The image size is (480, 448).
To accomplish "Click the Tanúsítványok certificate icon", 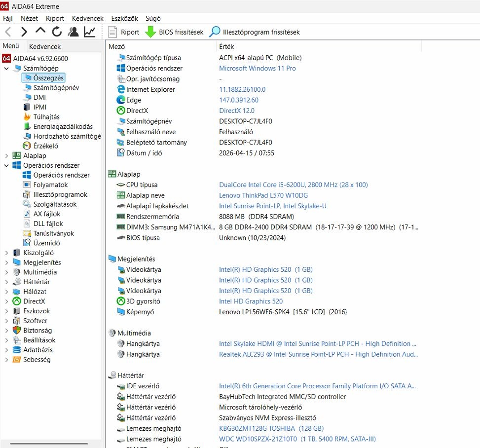I will pos(27,234).
